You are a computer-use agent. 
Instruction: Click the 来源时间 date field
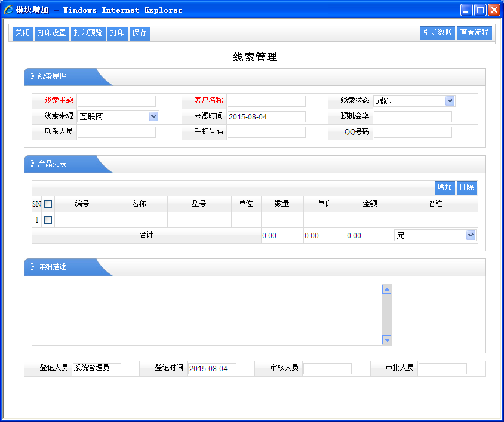click(266, 116)
